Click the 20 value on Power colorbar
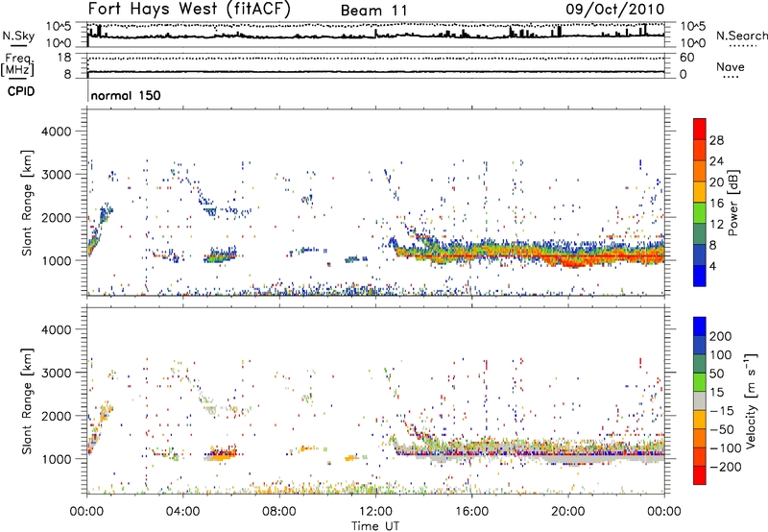The image size is (768, 532). pos(716,182)
